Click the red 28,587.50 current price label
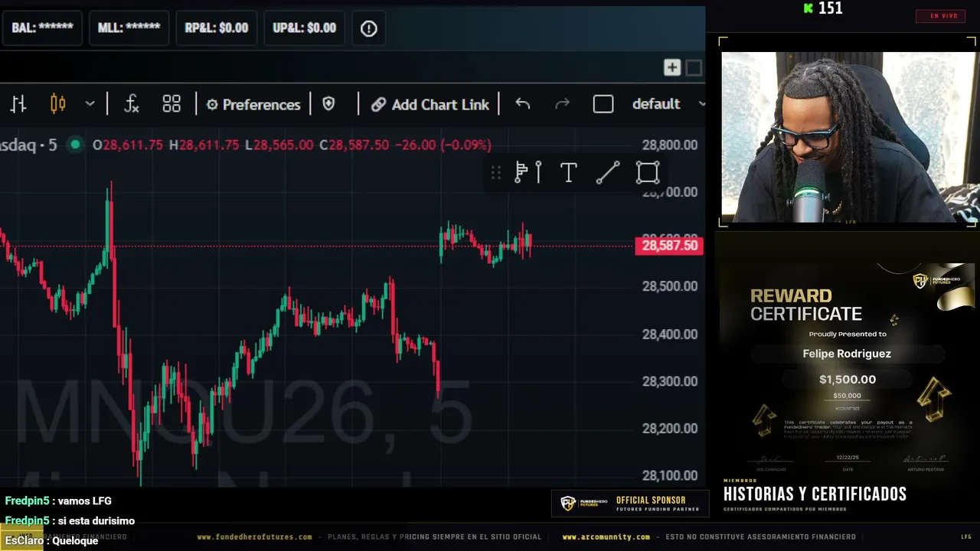Viewport: 980px width, 551px height. click(x=669, y=246)
